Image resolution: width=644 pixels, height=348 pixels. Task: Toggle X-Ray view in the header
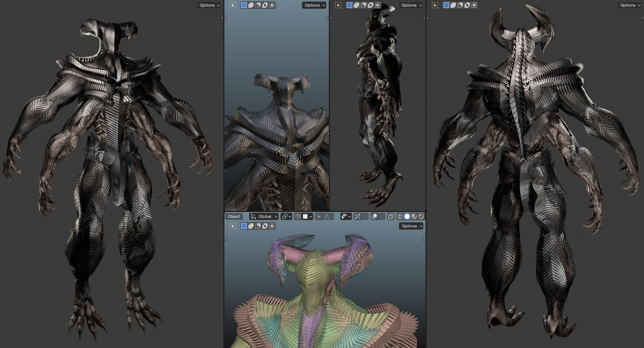pyautogui.click(x=390, y=216)
